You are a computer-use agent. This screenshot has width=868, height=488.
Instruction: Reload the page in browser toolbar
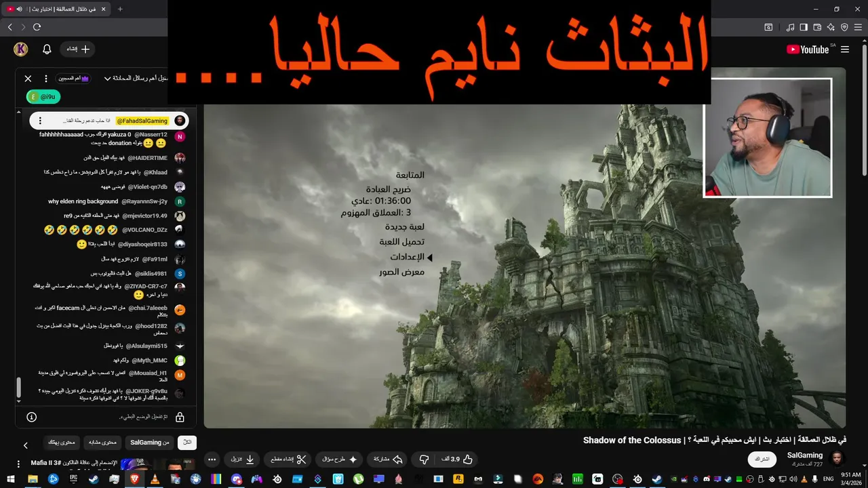pyautogui.click(x=37, y=27)
